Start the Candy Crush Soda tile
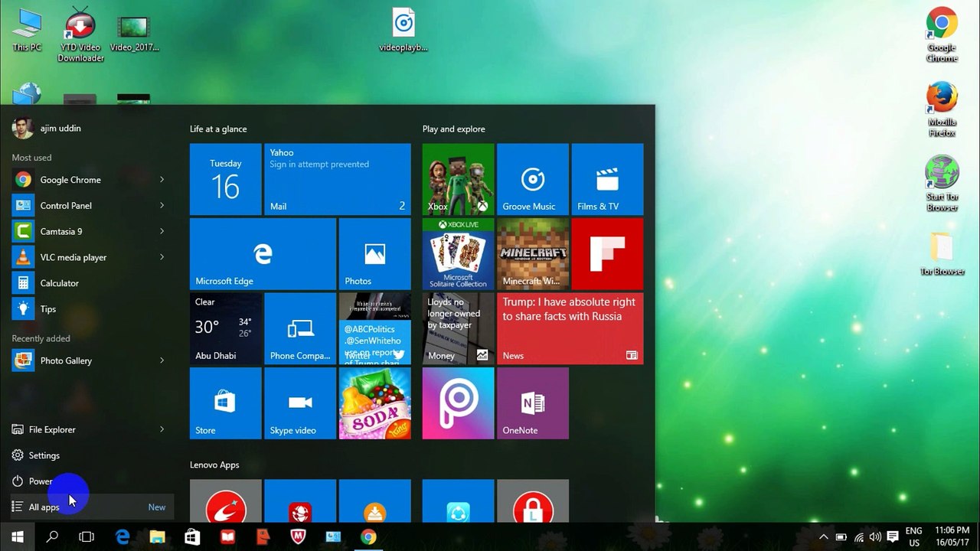The image size is (980, 551). pyautogui.click(x=375, y=403)
